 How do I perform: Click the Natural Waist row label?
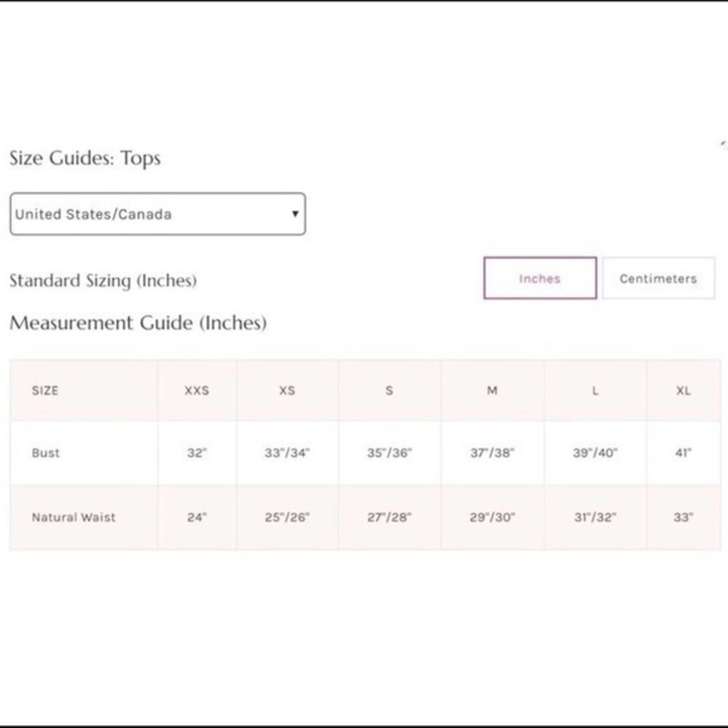coord(74,517)
